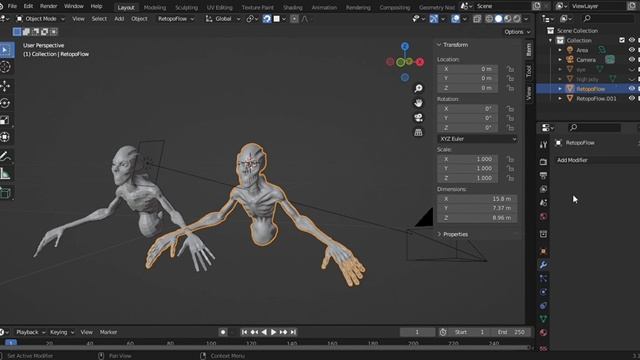Click the current frame number field
The height and width of the screenshot is (360, 640).
(417, 332)
